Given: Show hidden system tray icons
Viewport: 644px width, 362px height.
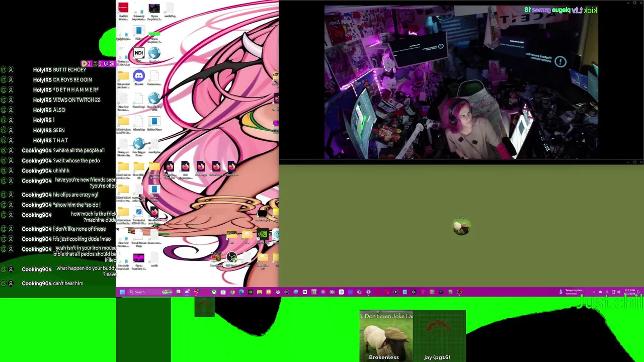Looking at the screenshot, I should 594,292.
